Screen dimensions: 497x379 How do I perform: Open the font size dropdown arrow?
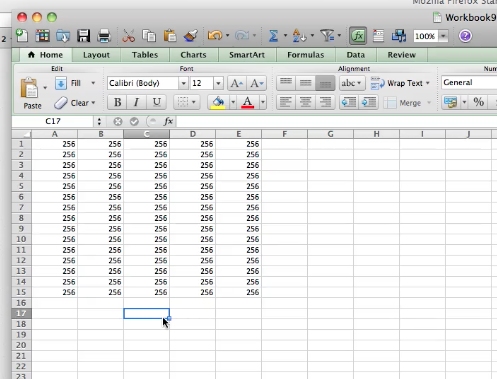point(218,83)
